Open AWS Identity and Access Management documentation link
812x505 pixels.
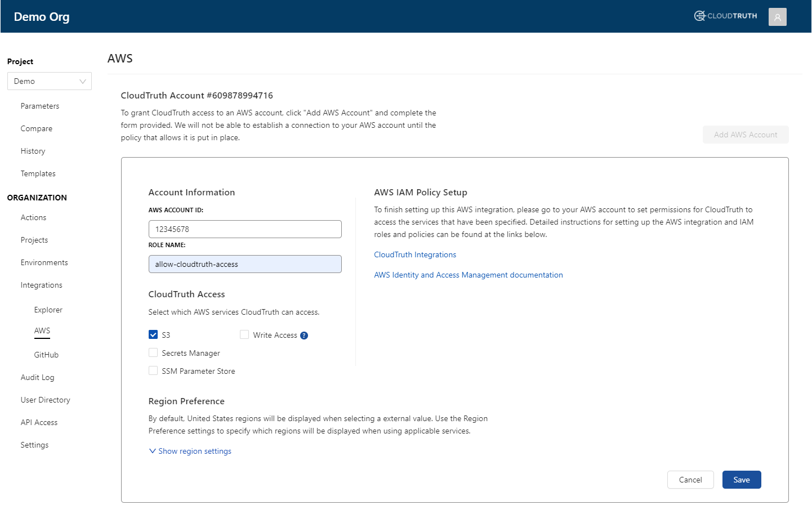point(469,275)
